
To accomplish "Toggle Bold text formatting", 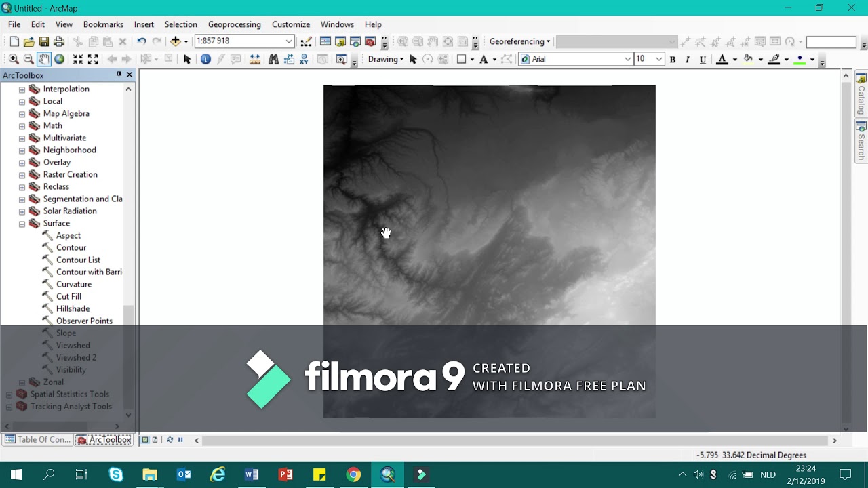I will [x=673, y=60].
